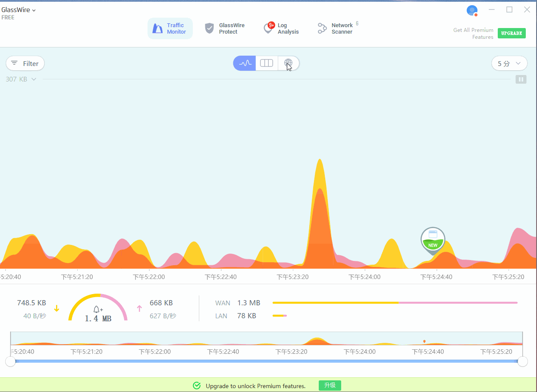
Task: Select the graph view toggle
Action: (245, 63)
